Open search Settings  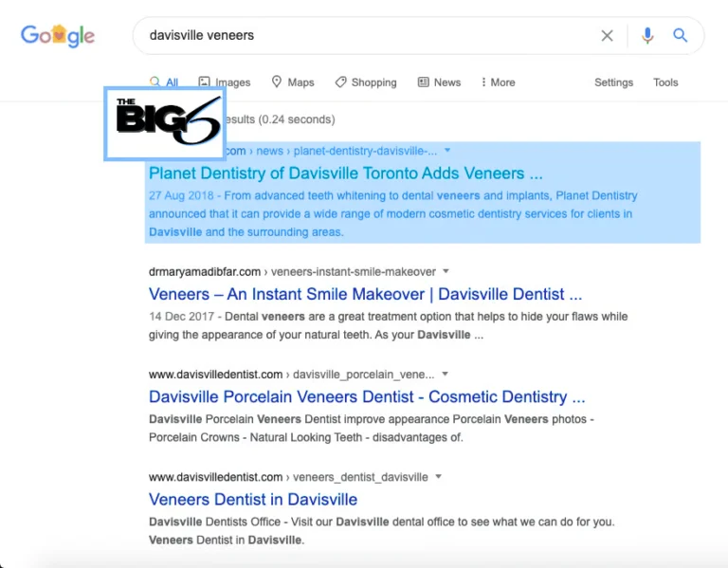pos(614,82)
